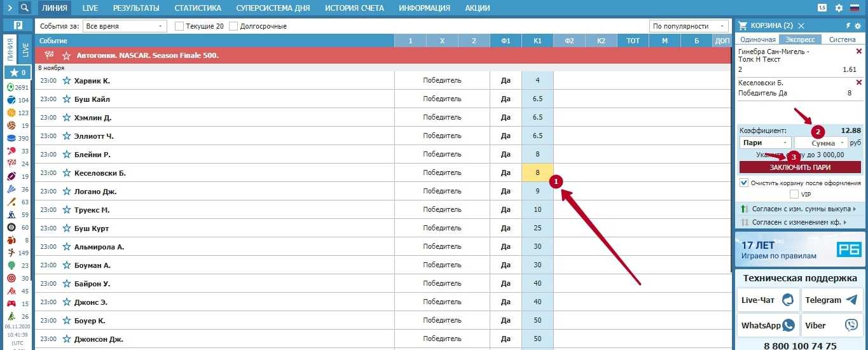Image resolution: width=868 pixels, height=350 pixels.
Task: Open Viber support button
Action: pos(832,325)
